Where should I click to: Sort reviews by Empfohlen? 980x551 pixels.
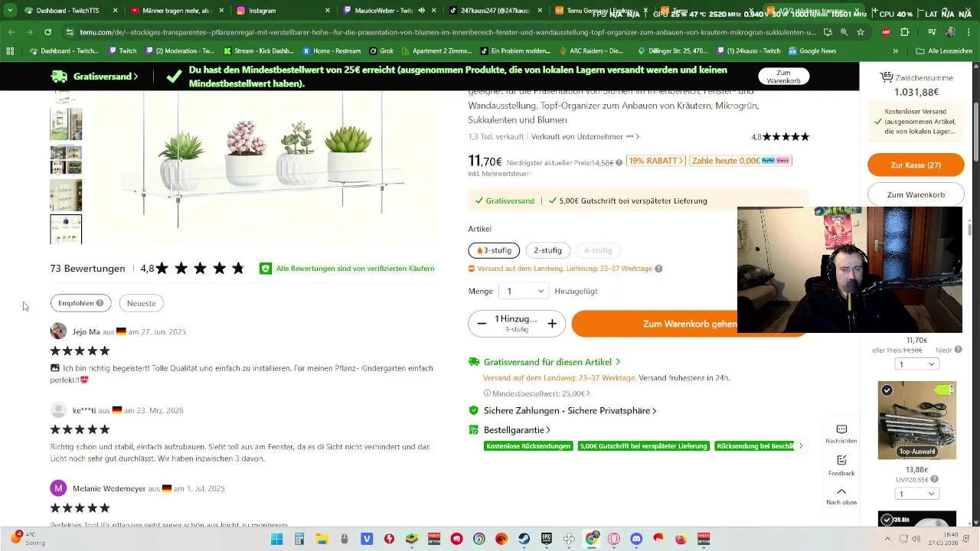coord(80,303)
